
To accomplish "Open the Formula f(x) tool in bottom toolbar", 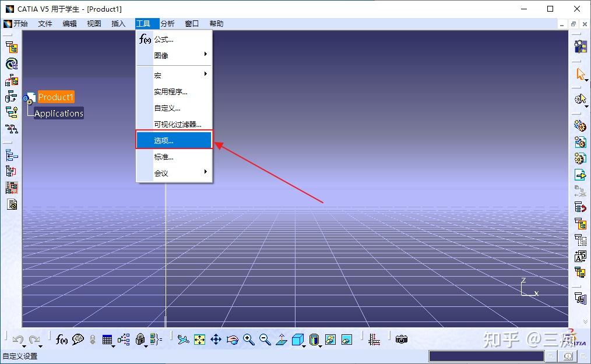I will pyautogui.click(x=61, y=339).
